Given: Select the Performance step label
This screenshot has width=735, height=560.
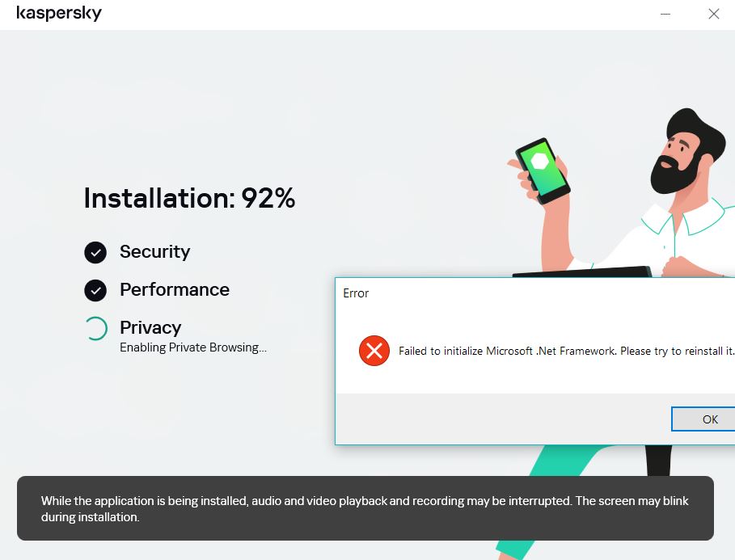Looking at the screenshot, I should coord(175,290).
